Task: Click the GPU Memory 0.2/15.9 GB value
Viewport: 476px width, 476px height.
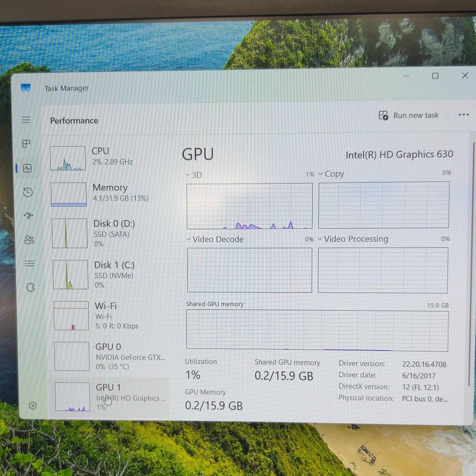Action: click(214, 406)
